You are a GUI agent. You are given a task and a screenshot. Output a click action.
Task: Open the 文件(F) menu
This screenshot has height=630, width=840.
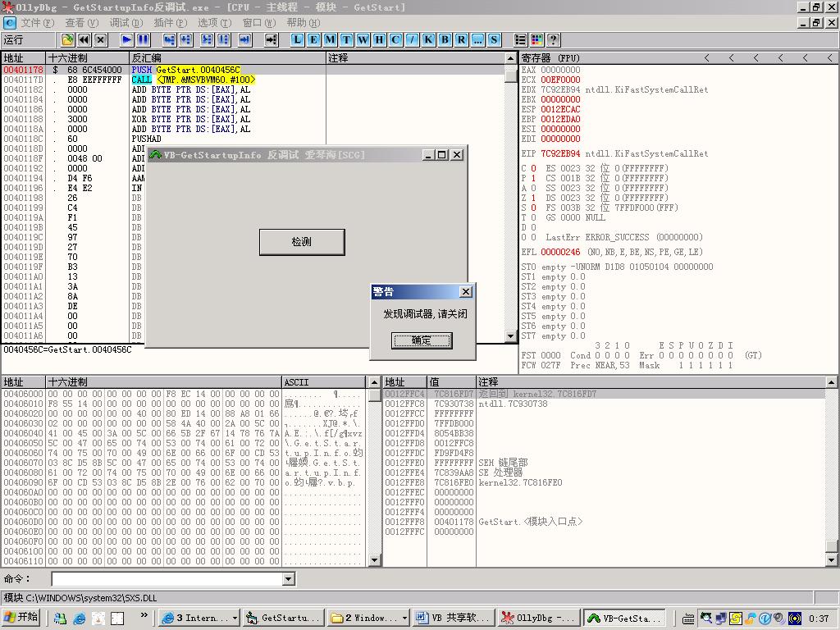point(38,22)
